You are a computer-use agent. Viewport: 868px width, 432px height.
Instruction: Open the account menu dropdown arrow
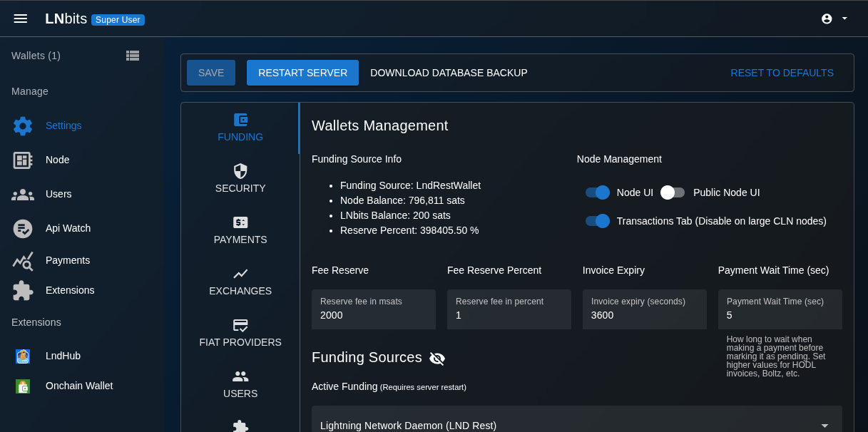click(844, 19)
